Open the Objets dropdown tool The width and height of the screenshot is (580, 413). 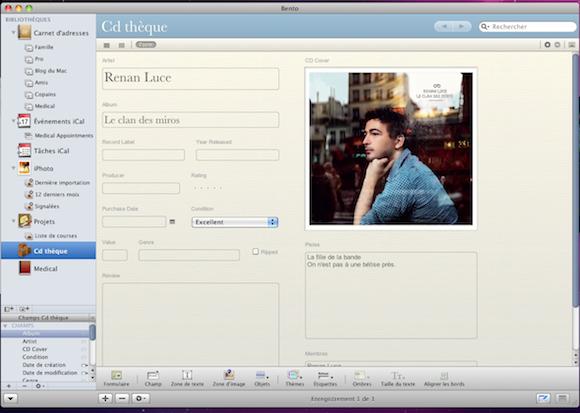262,375
